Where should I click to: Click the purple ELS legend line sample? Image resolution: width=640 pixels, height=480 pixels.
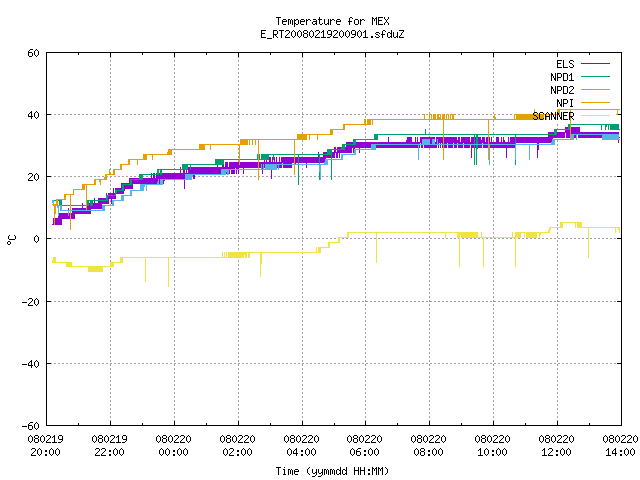[x=596, y=64]
